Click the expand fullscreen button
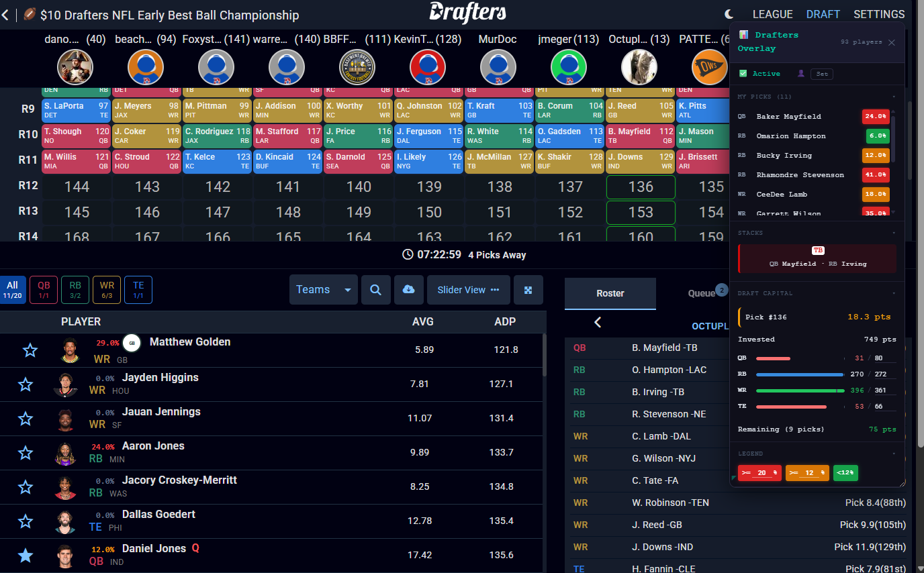 coord(528,290)
